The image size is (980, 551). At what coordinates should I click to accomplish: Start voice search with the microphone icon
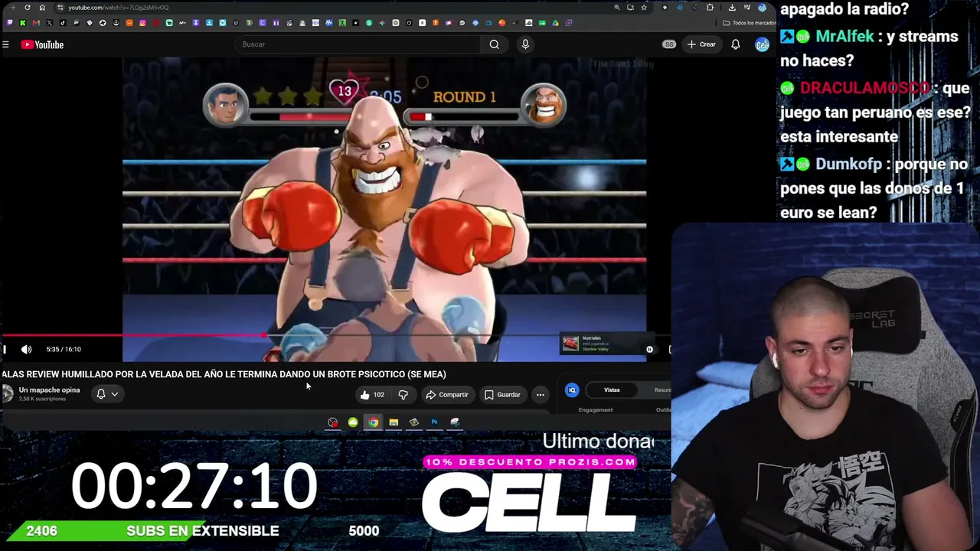525,44
